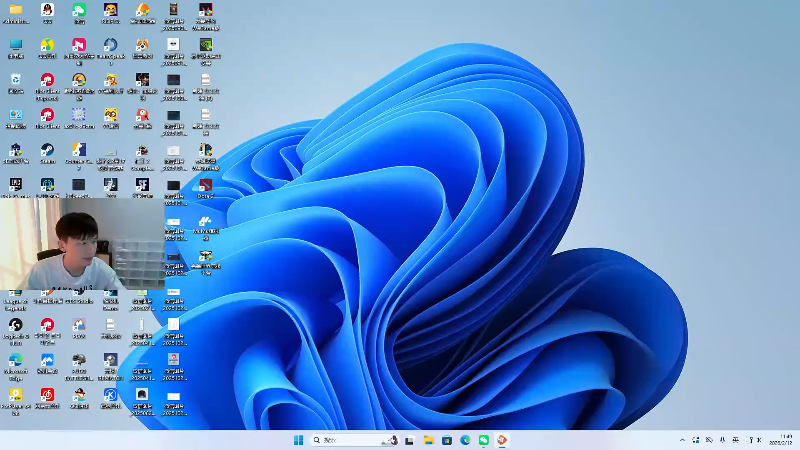The width and height of the screenshot is (800, 450).
Task: Expand the hidden system tray icons chevron
Action: point(682,440)
